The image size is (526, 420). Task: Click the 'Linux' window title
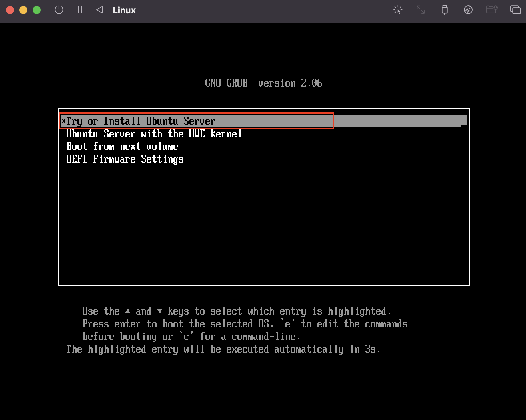(x=124, y=10)
